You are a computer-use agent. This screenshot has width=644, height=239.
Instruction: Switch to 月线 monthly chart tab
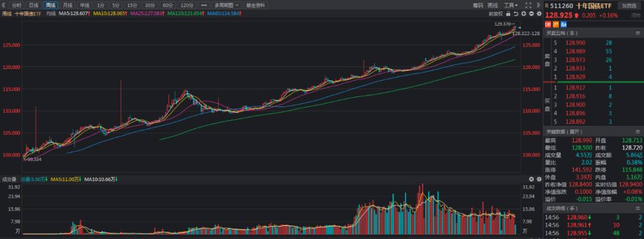[x=67, y=5]
